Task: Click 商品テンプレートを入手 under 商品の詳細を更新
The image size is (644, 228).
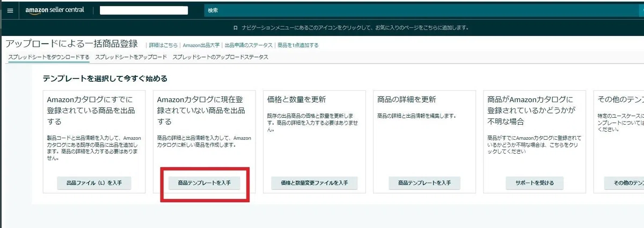Action: click(425, 183)
